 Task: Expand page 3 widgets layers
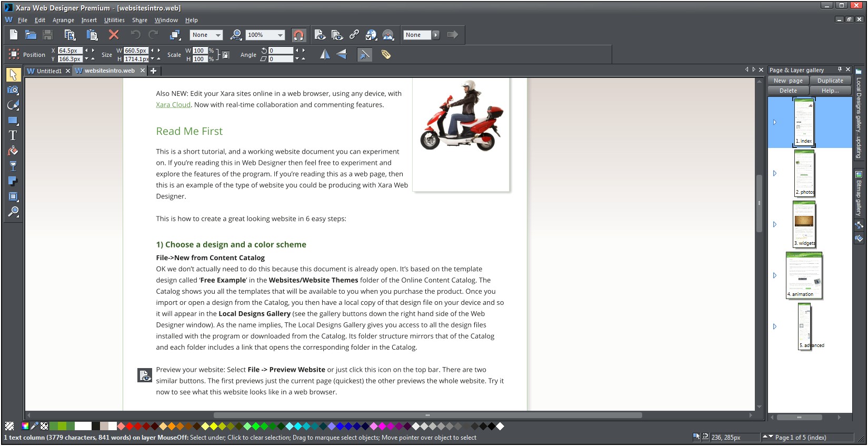[775, 224]
